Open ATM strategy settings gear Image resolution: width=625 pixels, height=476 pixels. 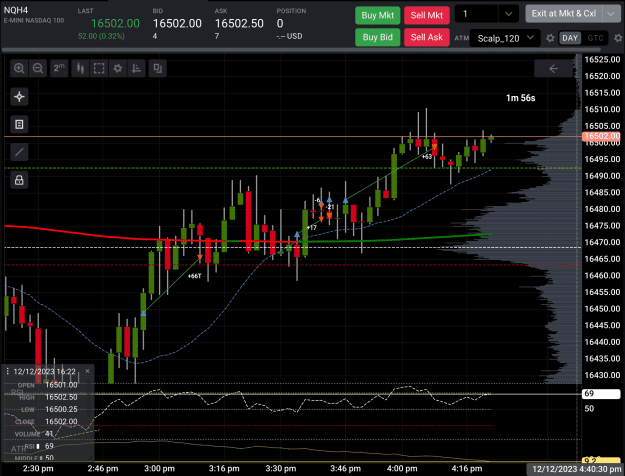550,38
